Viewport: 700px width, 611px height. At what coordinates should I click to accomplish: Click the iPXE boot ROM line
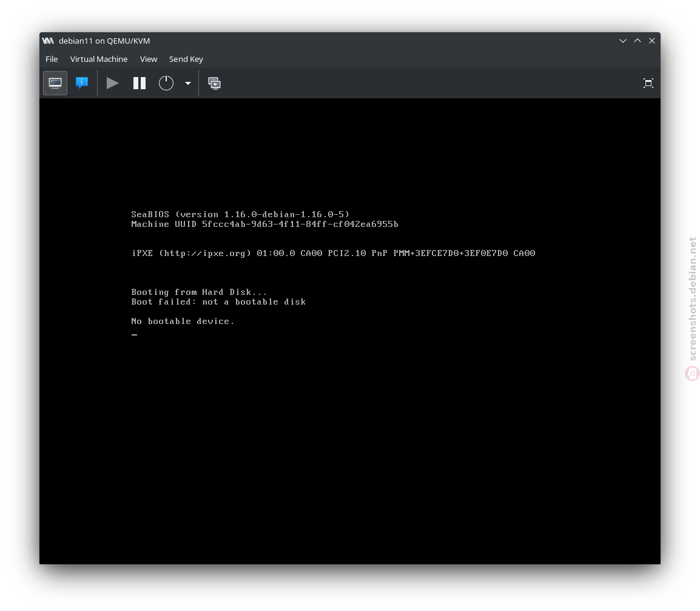point(333,253)
